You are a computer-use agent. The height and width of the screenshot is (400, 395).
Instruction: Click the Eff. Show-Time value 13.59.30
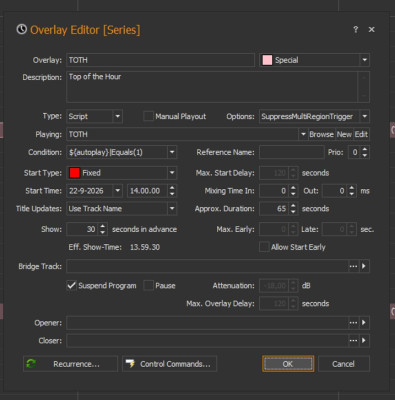click(145, 247)
